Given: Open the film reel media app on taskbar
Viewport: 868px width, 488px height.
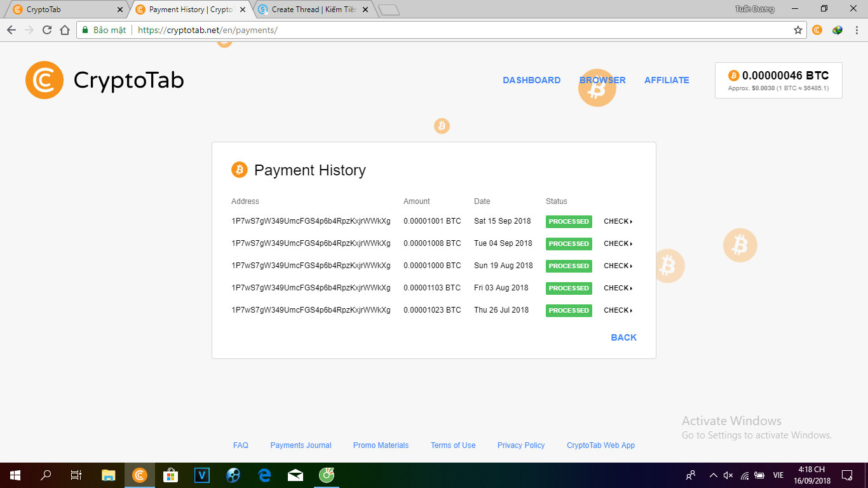Looking at the screenshot, I should click(x=233, y=475).
